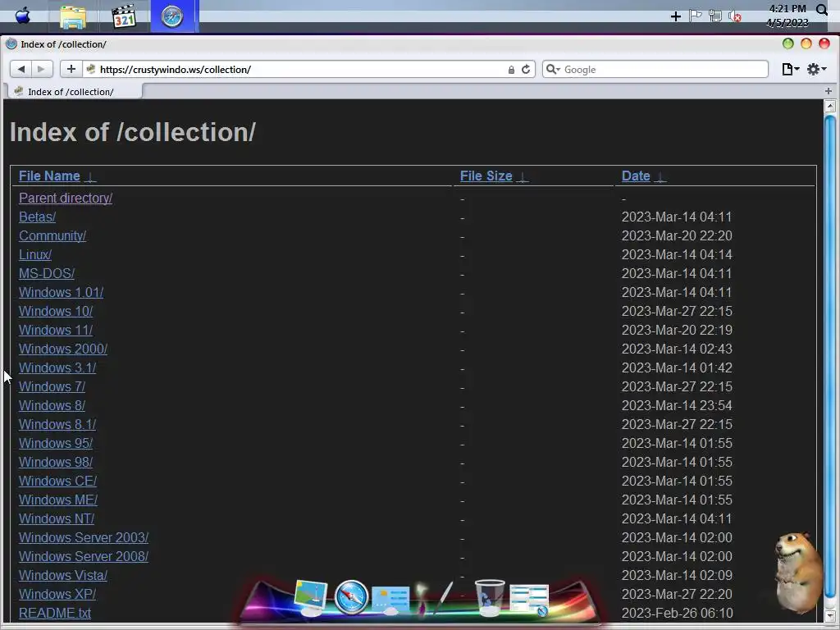840x630 pixels.
Task: Click the padlock security icon
Action: point(511,70)
